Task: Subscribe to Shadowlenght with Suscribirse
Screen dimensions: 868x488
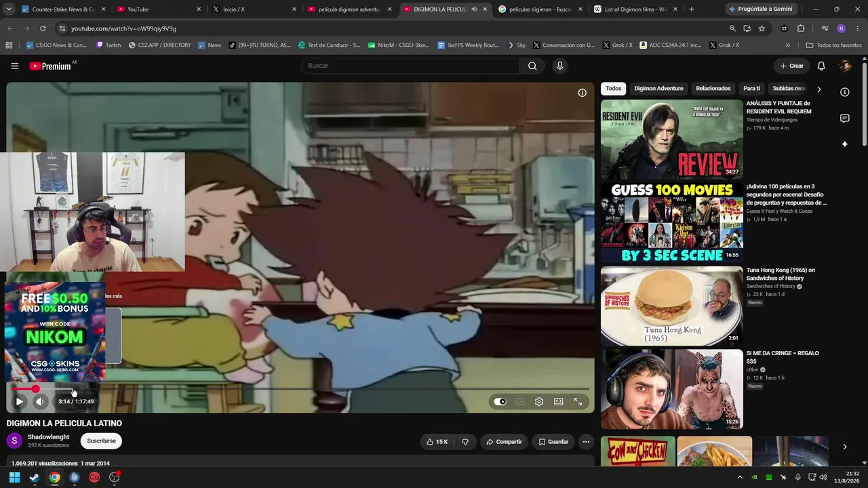Action: [x=101, y=441]
